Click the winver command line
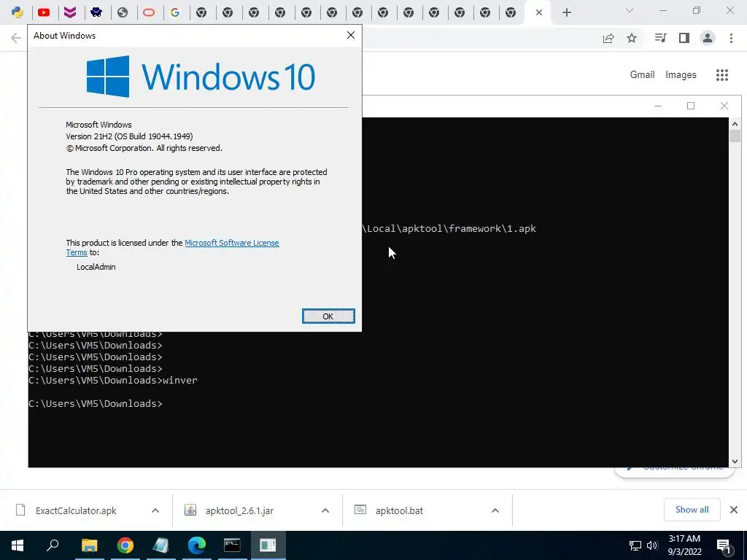747x560 pixels. (113, 380)
